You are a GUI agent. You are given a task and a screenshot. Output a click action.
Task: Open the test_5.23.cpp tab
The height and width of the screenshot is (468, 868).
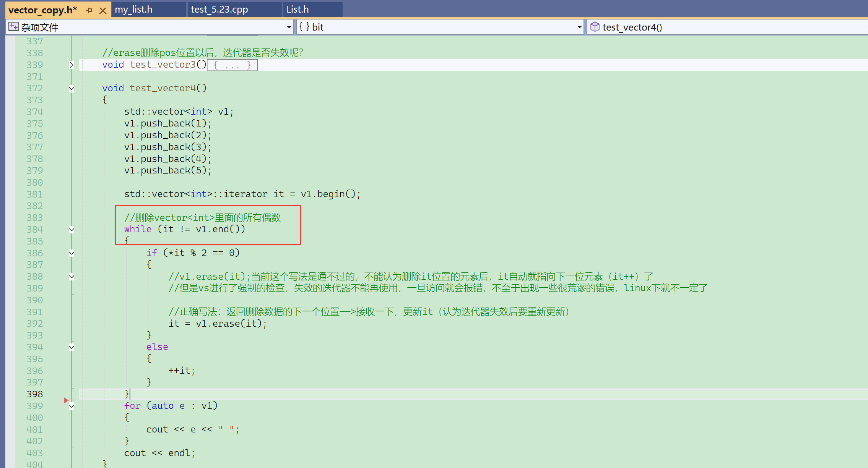coord(219,10)
